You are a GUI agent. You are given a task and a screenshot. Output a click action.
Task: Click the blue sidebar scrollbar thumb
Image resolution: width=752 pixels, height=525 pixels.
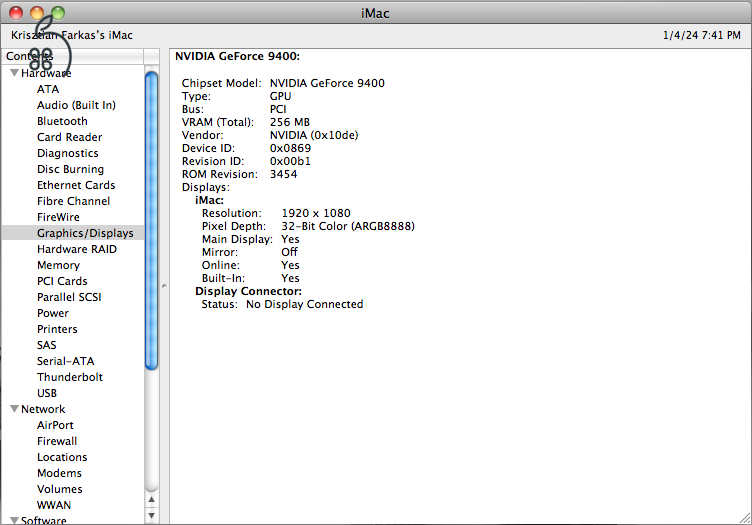tap(152, 221)
